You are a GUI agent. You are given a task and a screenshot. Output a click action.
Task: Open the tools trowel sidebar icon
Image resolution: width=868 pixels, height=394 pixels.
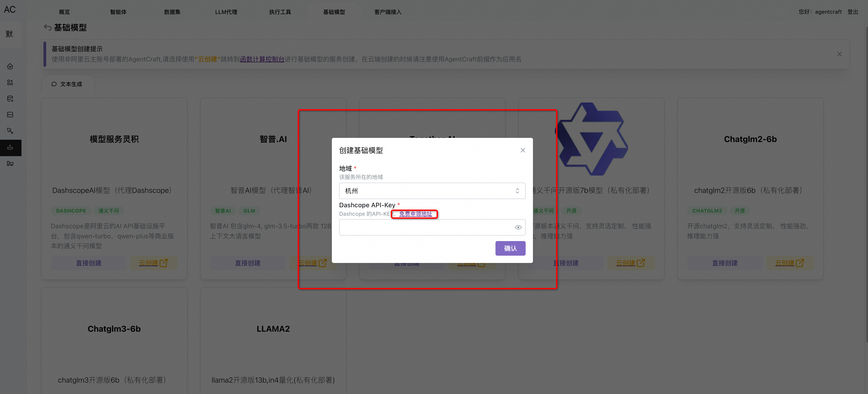click(10, 131)
